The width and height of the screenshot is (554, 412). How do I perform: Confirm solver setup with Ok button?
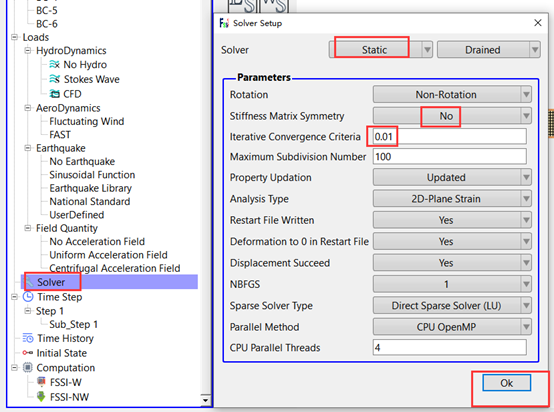tap(507, 383)
